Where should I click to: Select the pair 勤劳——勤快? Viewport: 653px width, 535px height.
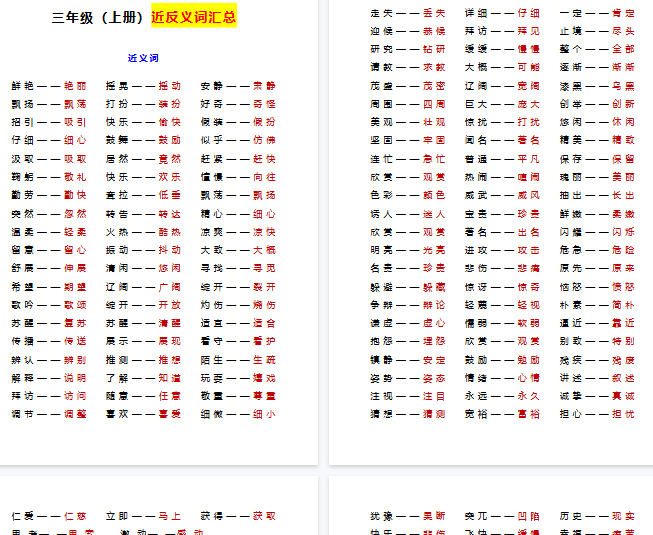click(x=49, y=195)
